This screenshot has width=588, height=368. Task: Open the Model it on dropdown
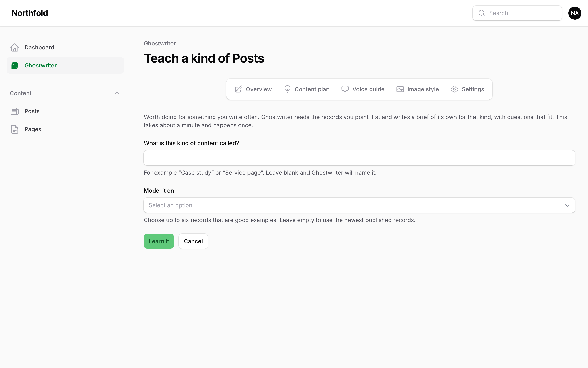[x=359, y=205]
